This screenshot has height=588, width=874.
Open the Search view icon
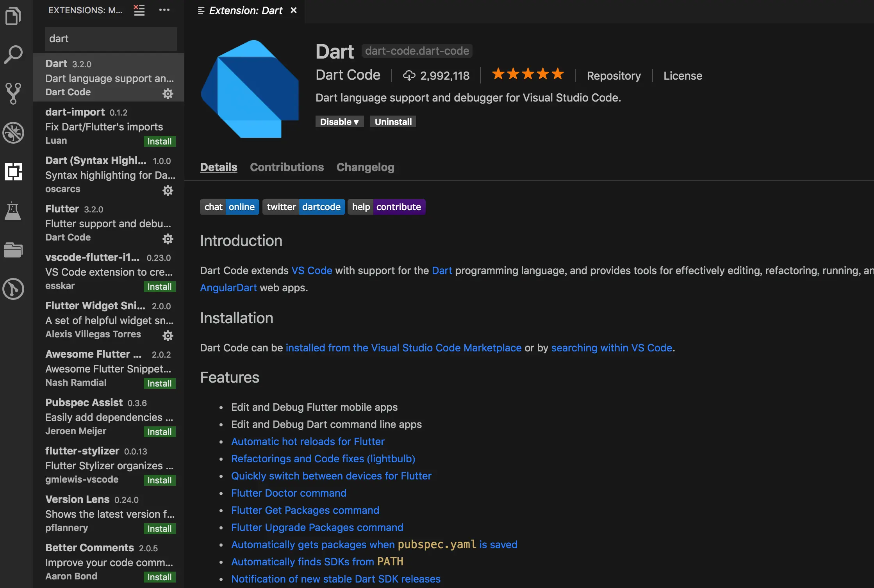(x=13, y=55)
